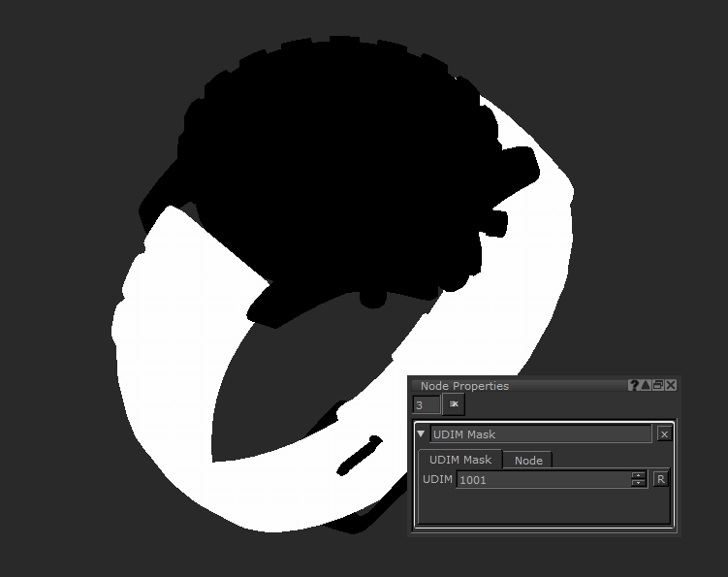Collapse Node Properties panel with triangle icon
This screenshot has height=577, width=728.
(x=646, y=386)
